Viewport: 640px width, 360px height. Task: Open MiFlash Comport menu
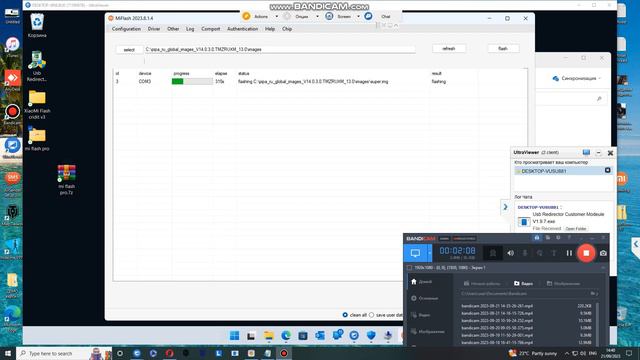(x=211, y=29)
